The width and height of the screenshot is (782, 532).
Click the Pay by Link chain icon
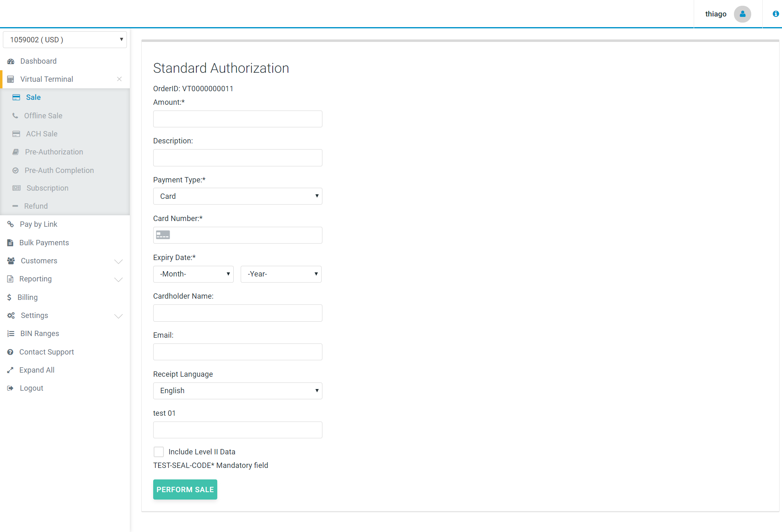click(11, 224)
